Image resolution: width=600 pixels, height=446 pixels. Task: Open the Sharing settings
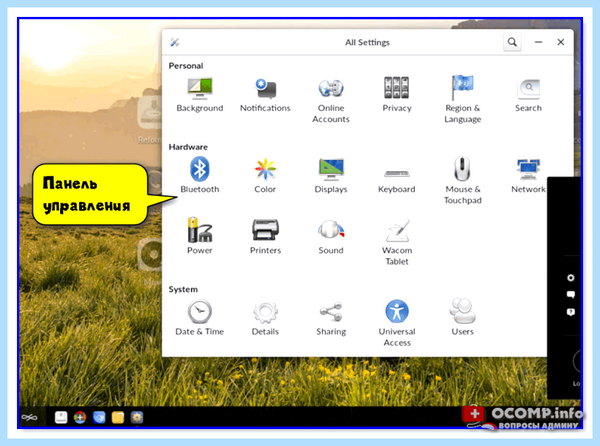pyautogui.click(x=331, y=318)
